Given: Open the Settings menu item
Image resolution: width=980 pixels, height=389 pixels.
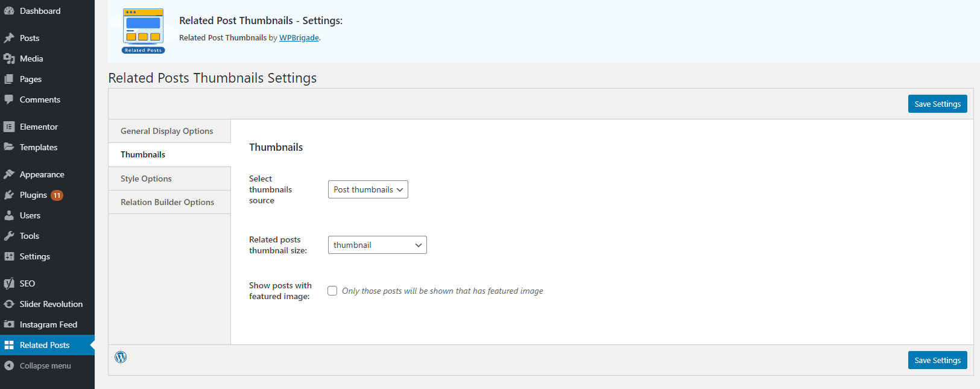Looking at the screenshot, I should point(47,256).
